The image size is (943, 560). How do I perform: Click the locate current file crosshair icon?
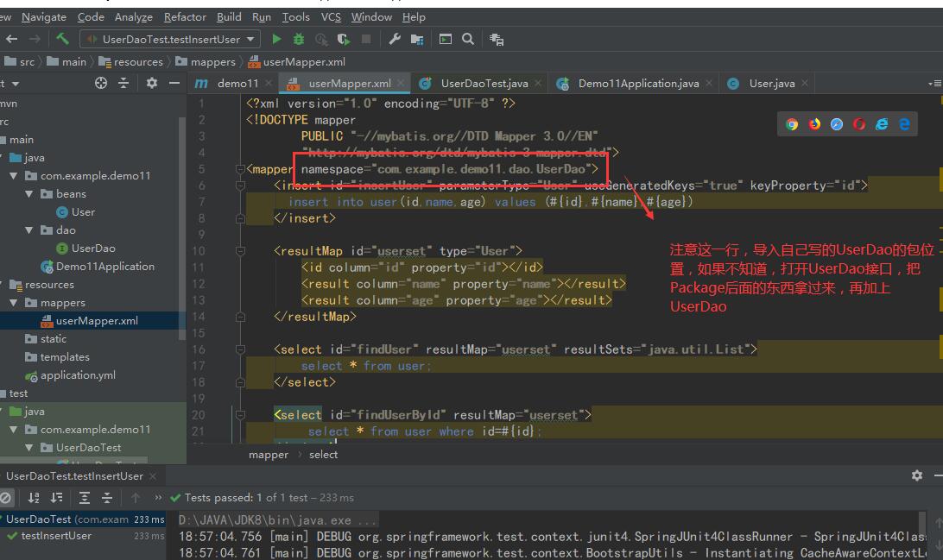coord(101,83)
